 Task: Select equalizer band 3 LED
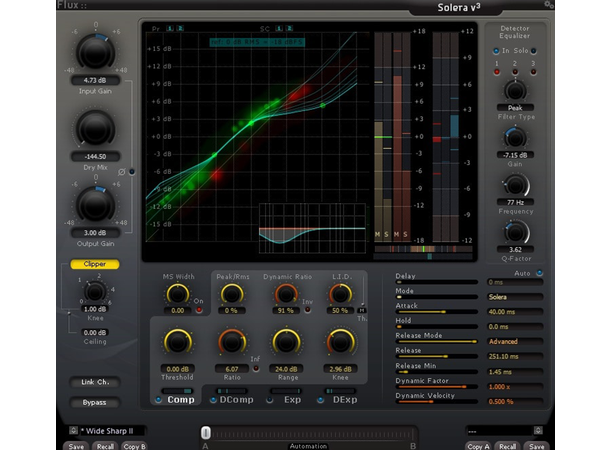[x=533, y=72]
